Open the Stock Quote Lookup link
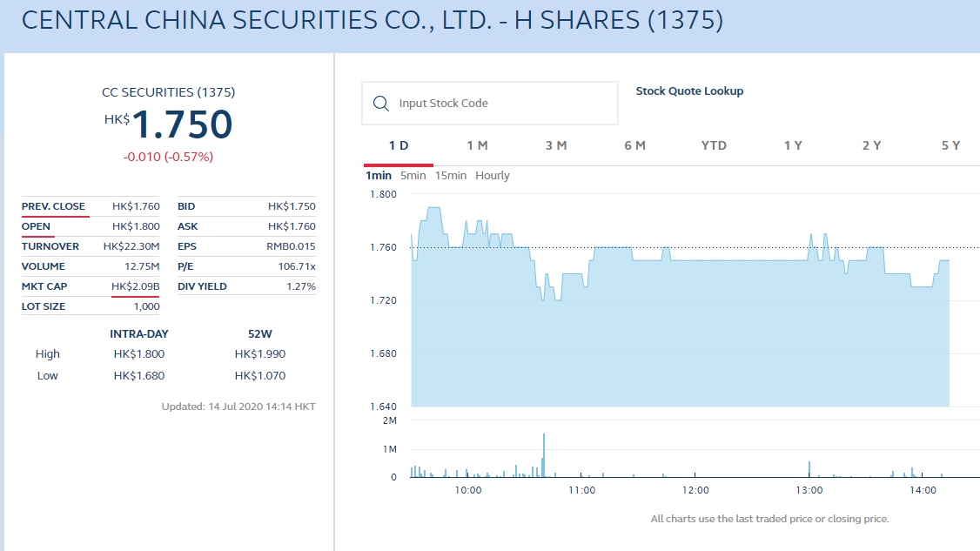This screenshot has width=980, height=551. pyautogui.click(x=689, y=91)
